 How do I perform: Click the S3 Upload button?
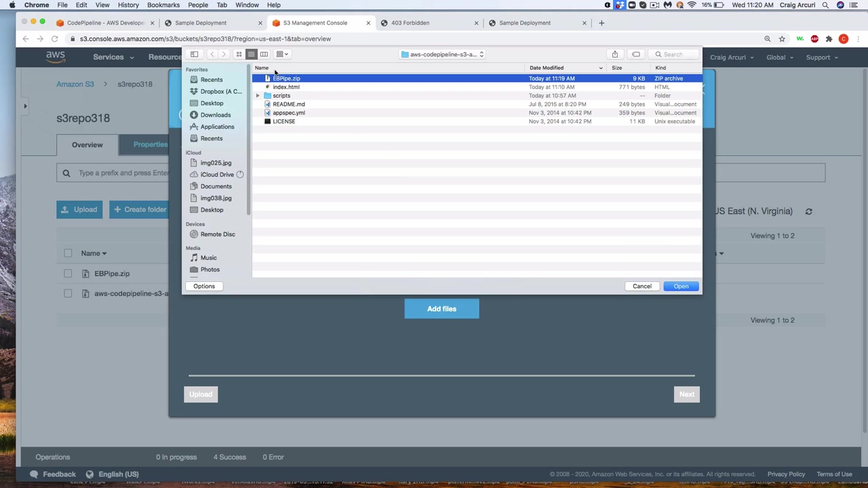point(79,209)
